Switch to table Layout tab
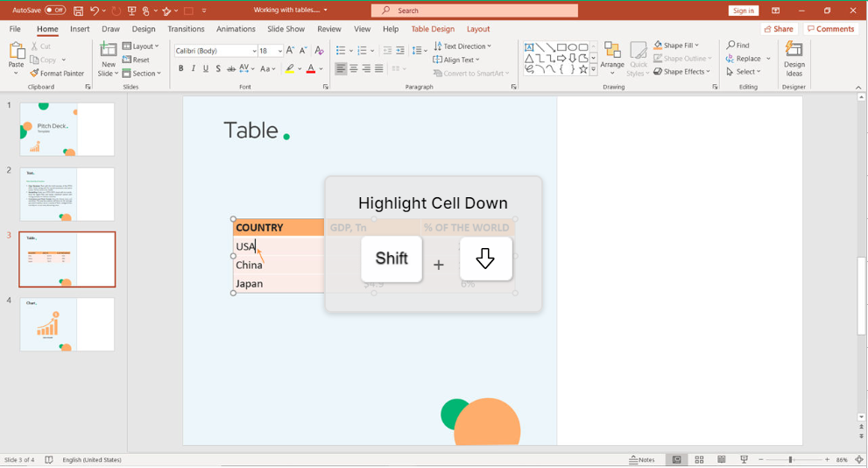 click(x=478, y=29)
